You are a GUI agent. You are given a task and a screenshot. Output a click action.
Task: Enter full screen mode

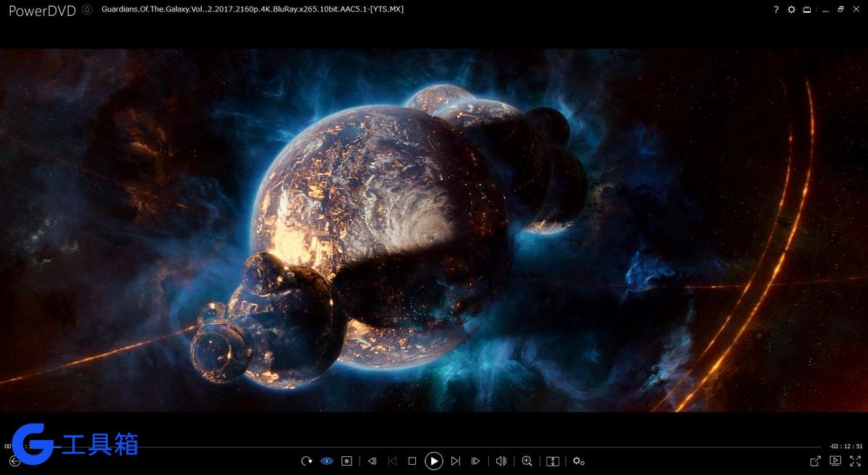click(x=854, y=461)
